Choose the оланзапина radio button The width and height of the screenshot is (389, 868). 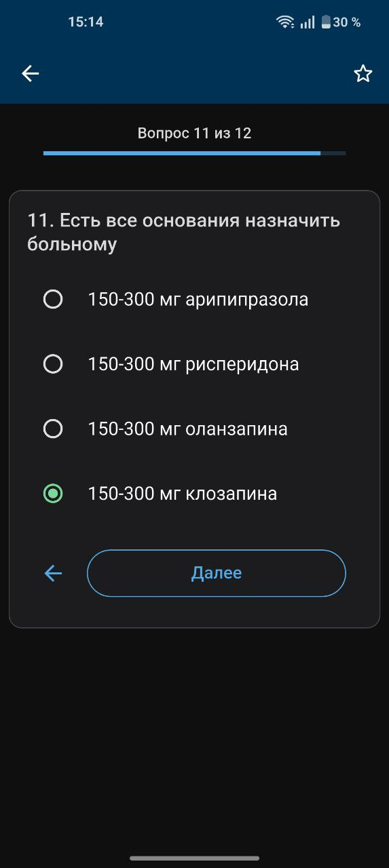(53, 429)
